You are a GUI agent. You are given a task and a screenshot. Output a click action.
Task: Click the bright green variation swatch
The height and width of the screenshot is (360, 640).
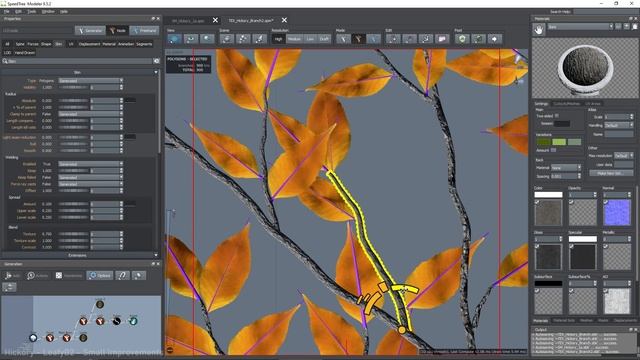point(559,142)
